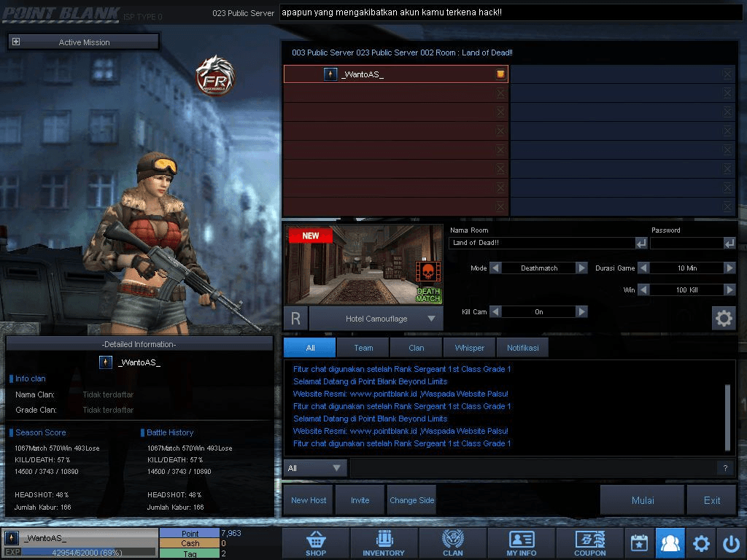Click the FR clan emblem
The height and width of the screenshot is (560, 747).
coord(215,76)
